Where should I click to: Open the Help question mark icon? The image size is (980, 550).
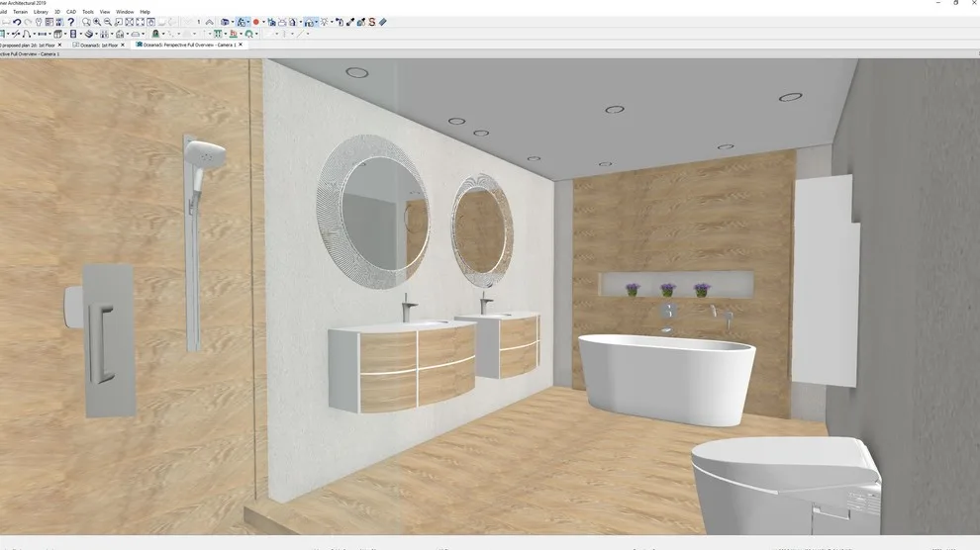(71, 22)
